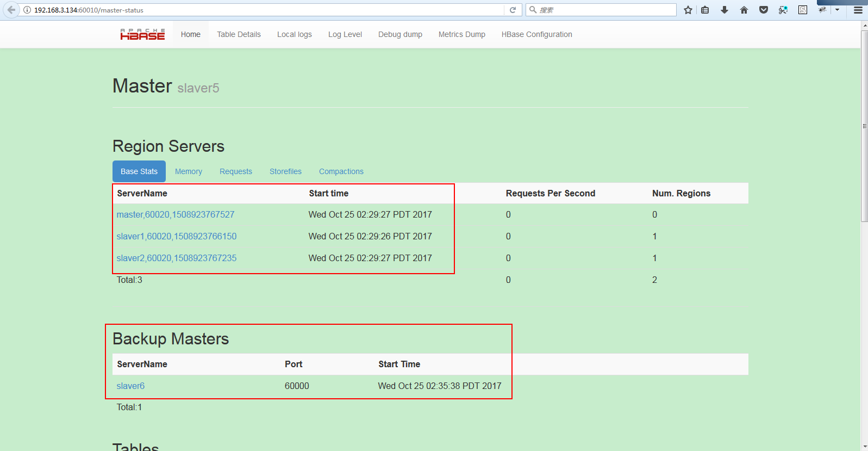Go to the browser home page icon
Image resolution: width=868 pixels, height=451 pixels.
coord(744,10)
